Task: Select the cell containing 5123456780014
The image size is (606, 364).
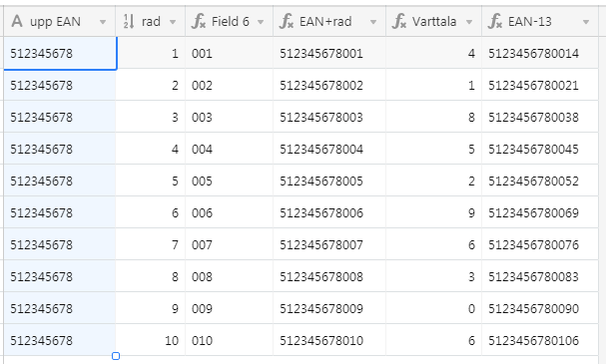Action: click(x=540, y=53)
